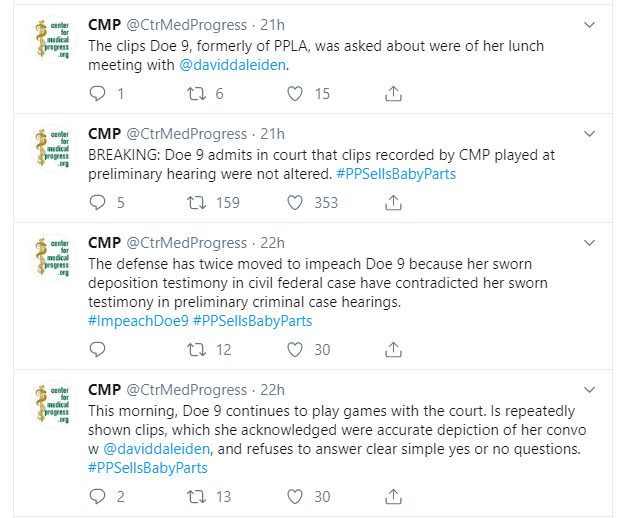
Task: Open dropdown chevron on the impeach tweet
Action: click(591, 242)
